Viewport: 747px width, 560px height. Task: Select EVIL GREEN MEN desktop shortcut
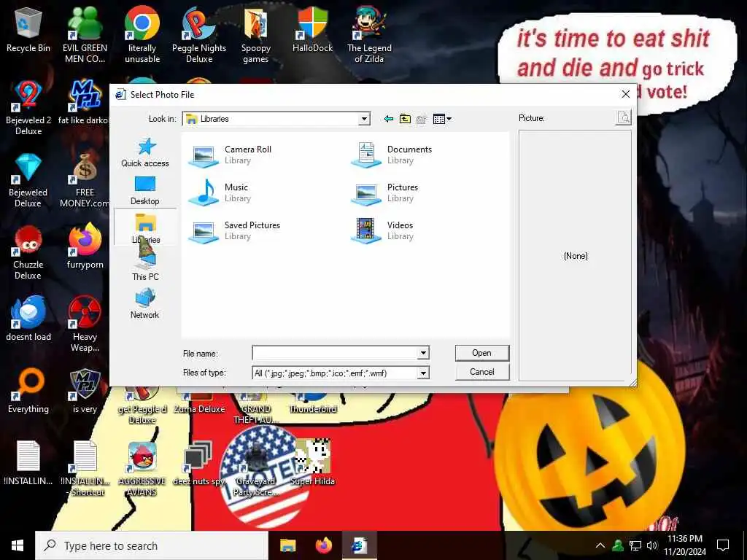pyautogui.click(x=85, y=34)
